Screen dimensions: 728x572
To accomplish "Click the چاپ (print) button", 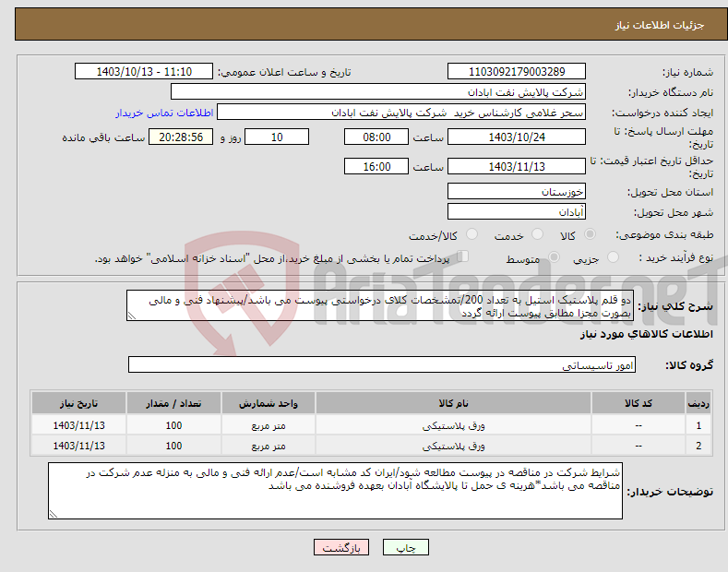I will tap(406, 547).
